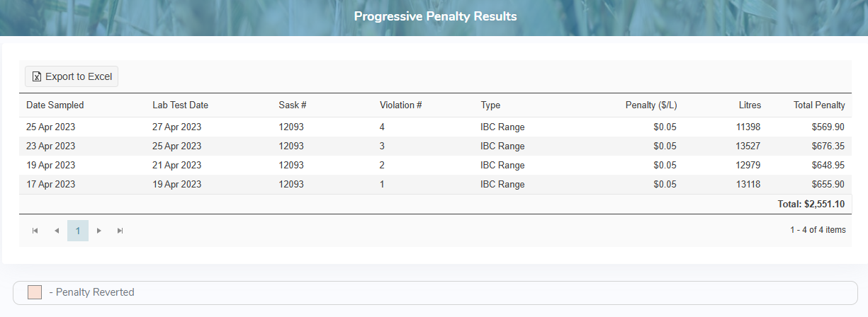Viewport: 868px width, 317px height.
Task: Select the Violation # 1 row
Action: [x=383, y=185]
